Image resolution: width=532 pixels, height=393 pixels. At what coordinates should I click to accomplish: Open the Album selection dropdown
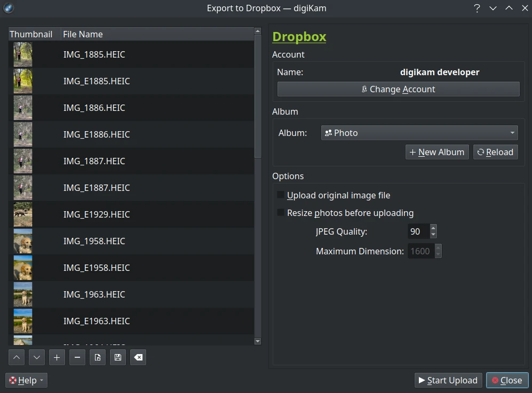[419, 132]
